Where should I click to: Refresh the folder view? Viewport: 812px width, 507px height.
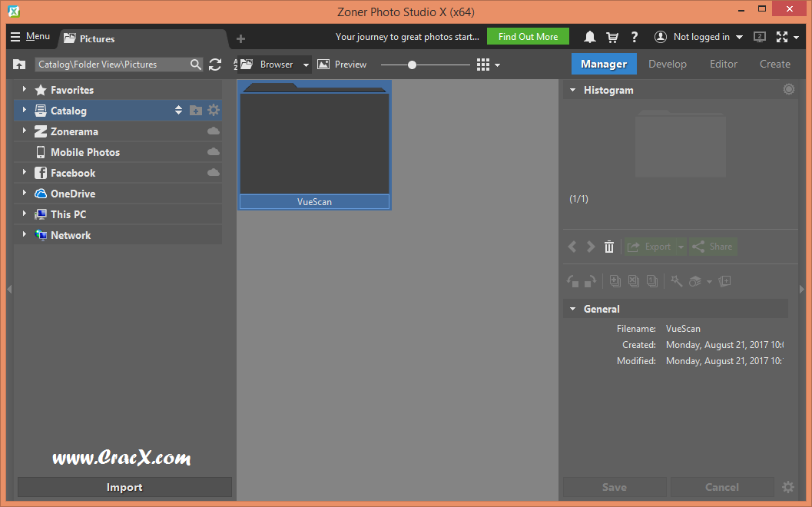pyautogui.click(x=215, y=65)
